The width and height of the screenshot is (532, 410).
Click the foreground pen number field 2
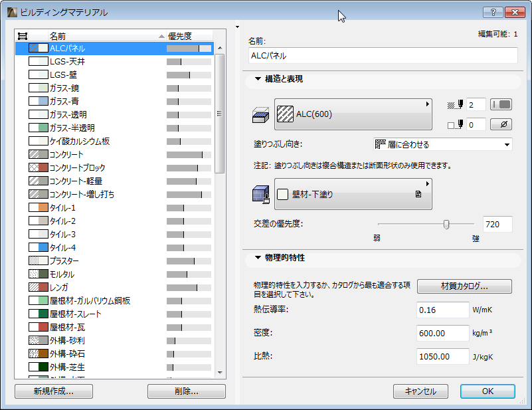pos(476,104)
